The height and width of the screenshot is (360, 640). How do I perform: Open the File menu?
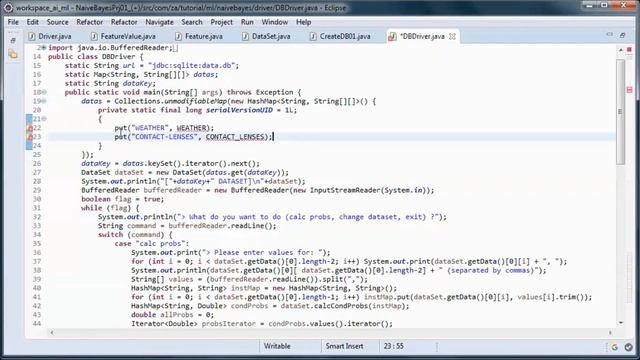pyautogui.click(x=13, y=22)
